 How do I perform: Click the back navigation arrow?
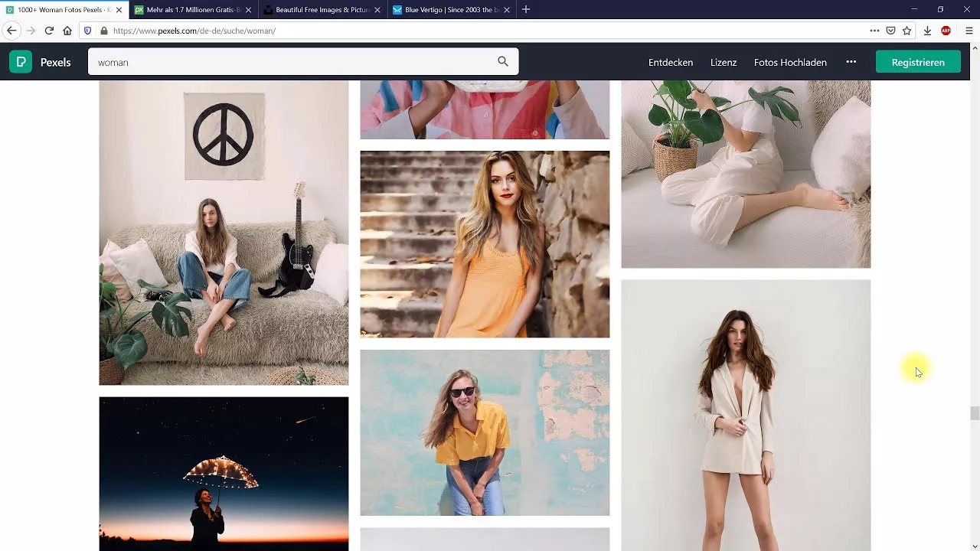point(11,31)
